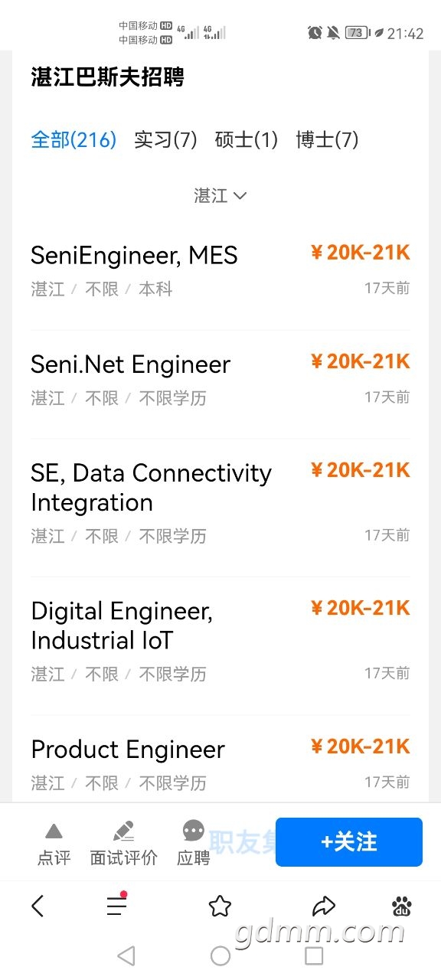
Task: Open Digital Engineer, Industrial IoT listing
Action: tap(220, 642)
